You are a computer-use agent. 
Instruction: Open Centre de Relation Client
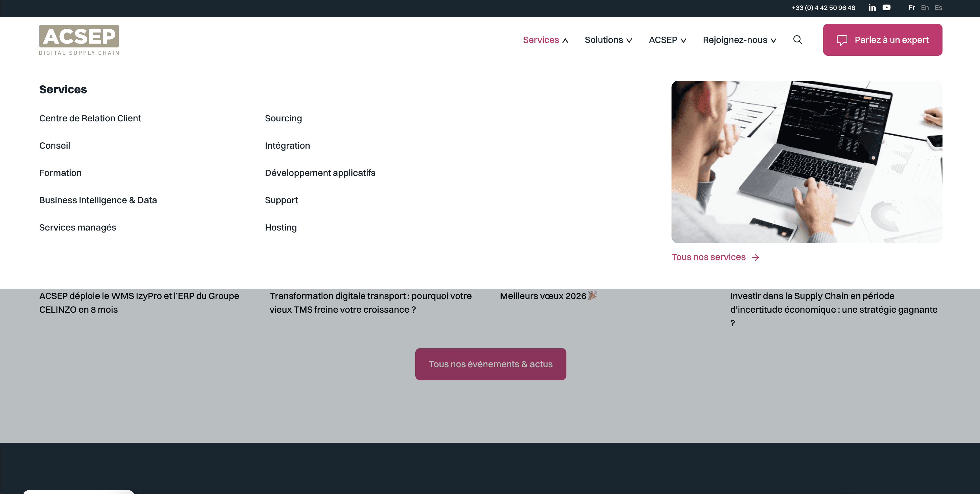(90, 118)
